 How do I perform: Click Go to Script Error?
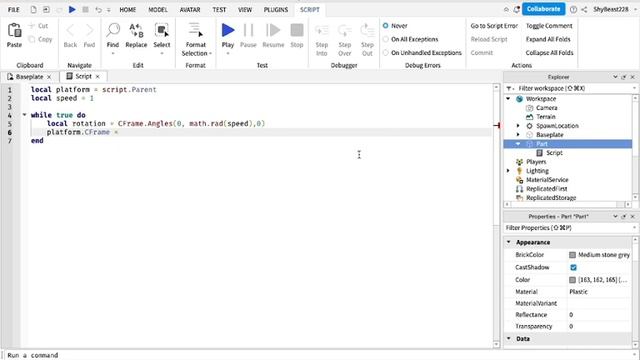click(x=494, y=26)
